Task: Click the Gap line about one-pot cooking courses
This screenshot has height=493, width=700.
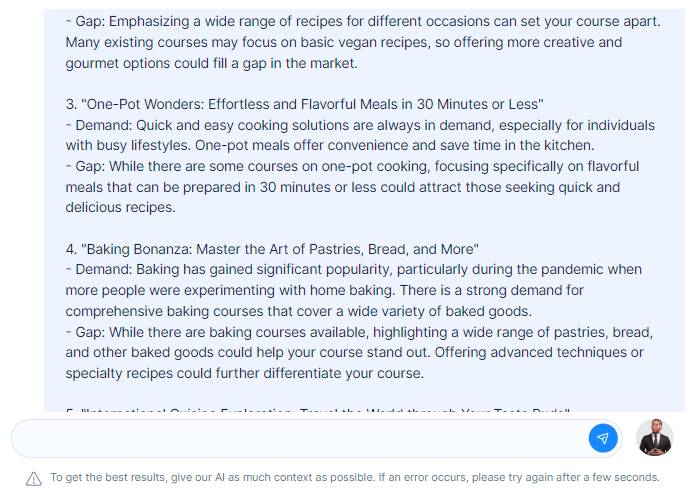Action: pos(352,166)
